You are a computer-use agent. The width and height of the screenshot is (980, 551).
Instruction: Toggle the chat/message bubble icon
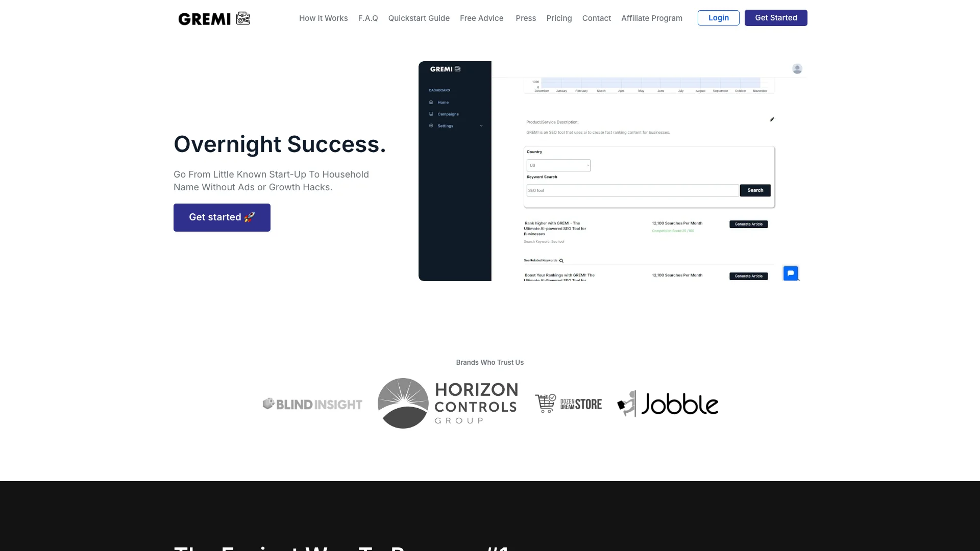pos(790,272)
